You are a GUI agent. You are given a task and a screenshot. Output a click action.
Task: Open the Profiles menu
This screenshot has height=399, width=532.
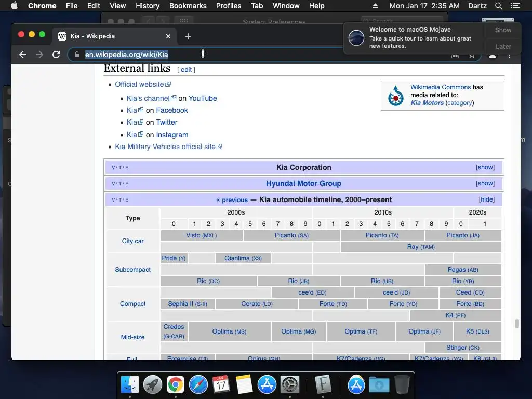pyautogui.click(x=229, y=6)
